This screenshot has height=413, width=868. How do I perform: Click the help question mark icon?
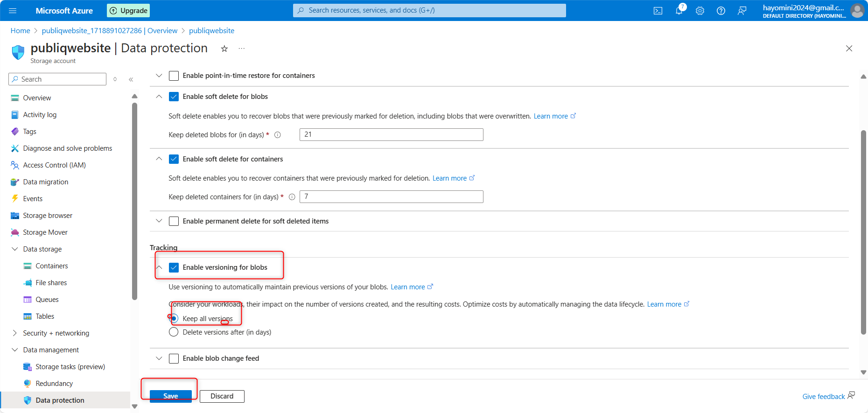pyautogui.click(x=721, y=11)
